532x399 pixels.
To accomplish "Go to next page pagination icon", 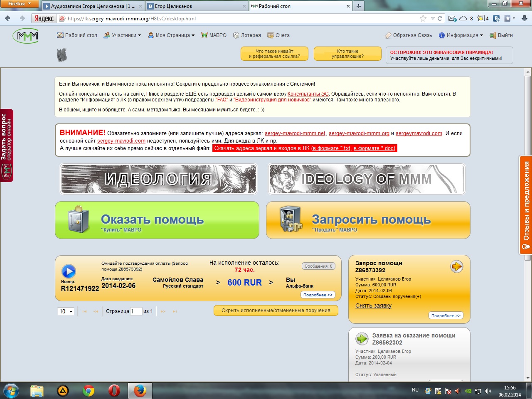I will click(163, 311).
